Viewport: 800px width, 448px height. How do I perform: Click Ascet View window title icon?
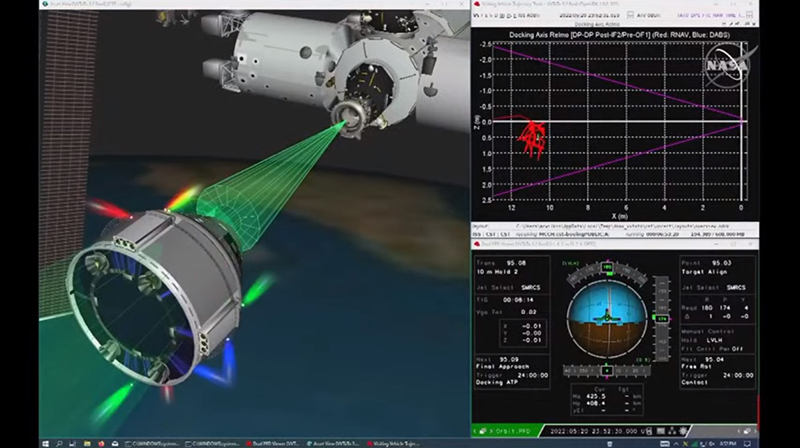point(45,4)
